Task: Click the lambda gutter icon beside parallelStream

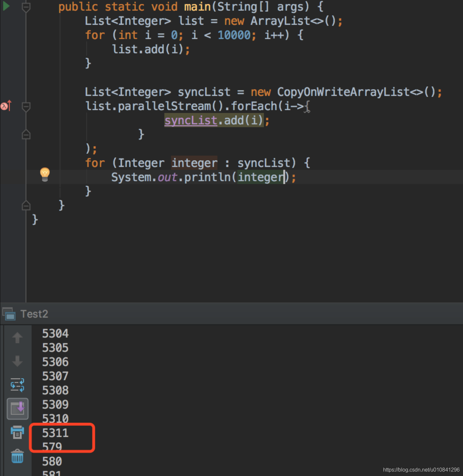Action: click(x=6, y=106)
